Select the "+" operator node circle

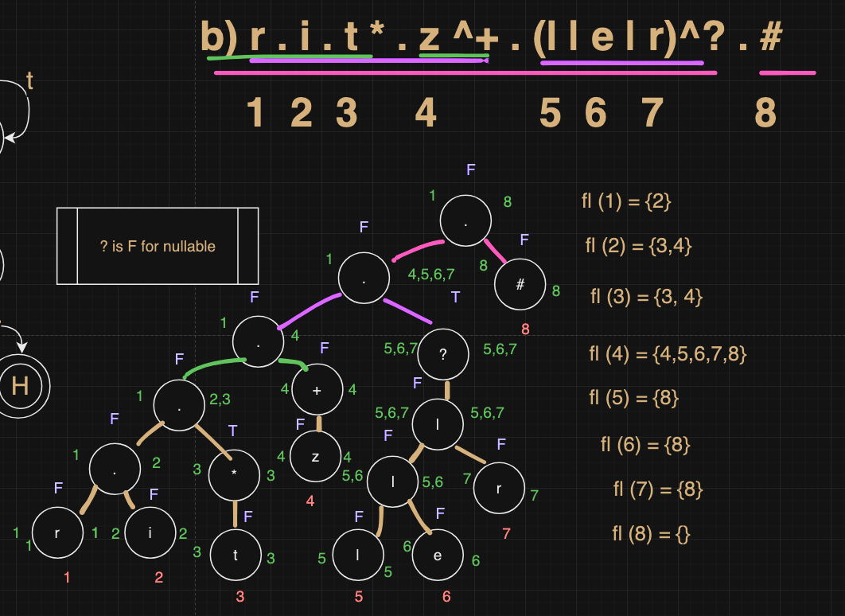pos(317,390)
